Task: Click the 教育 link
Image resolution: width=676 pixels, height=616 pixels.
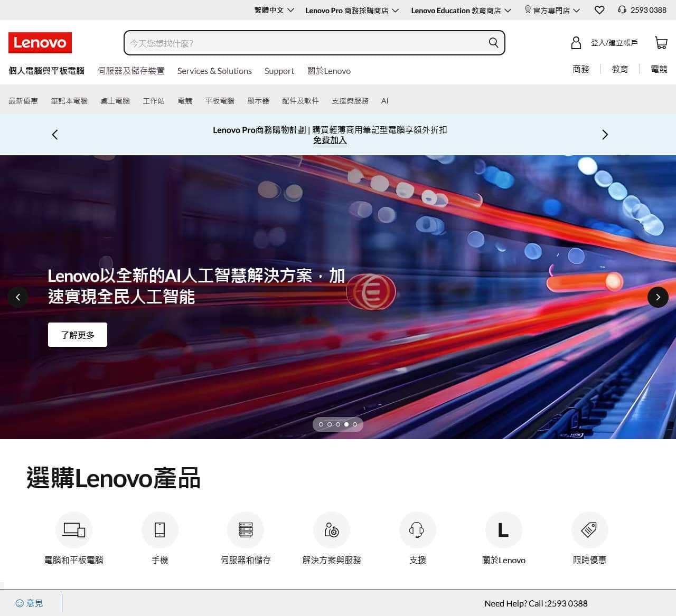Action: click(x=620, y=69)
